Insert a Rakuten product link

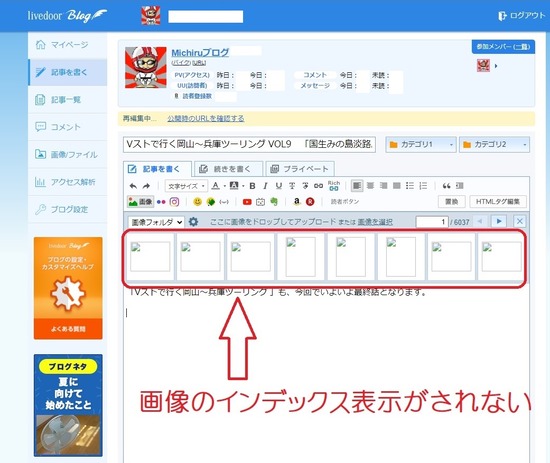click(310, 202)
